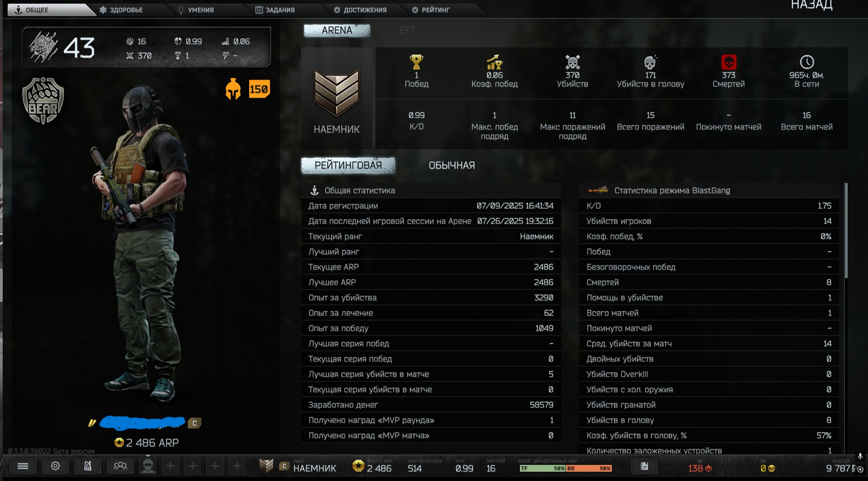Switch to EFT profile mode

click(407, 30)
